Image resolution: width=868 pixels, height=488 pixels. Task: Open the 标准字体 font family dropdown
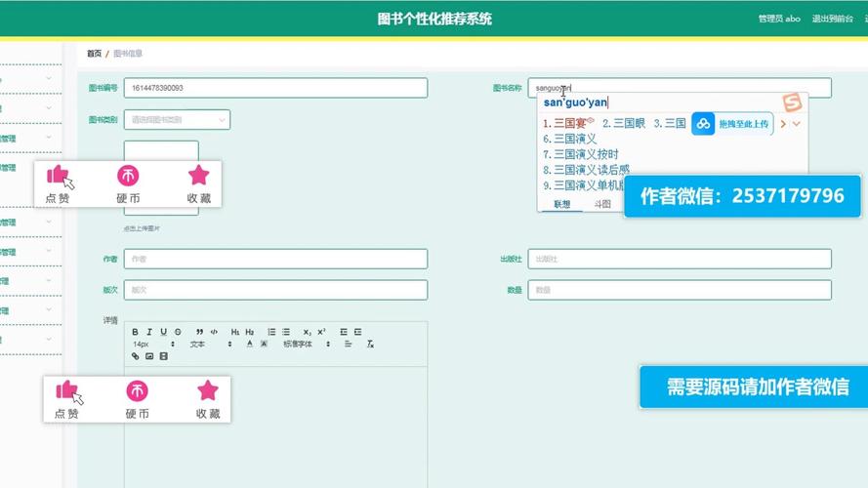(307, 345)
